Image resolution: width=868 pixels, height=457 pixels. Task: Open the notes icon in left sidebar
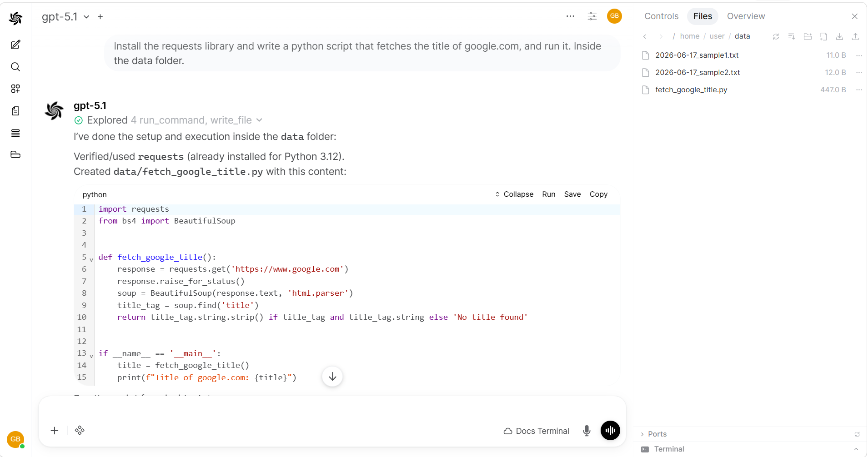(15, 111)
